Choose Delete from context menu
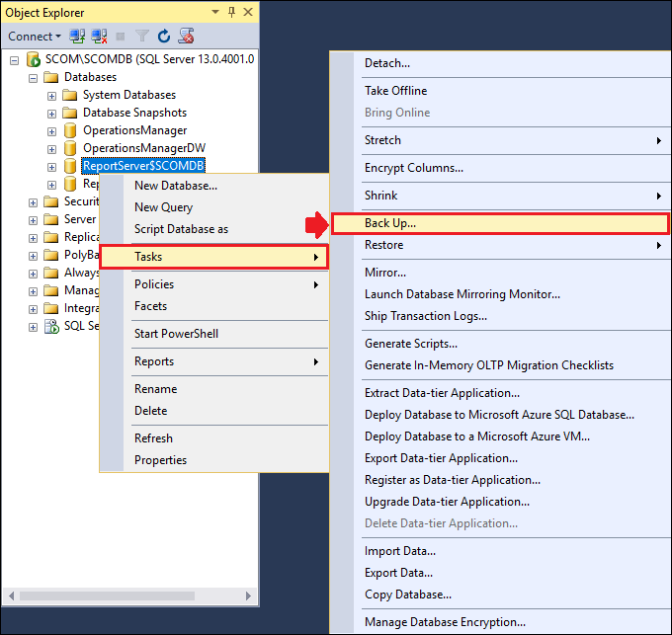This screenshot has height=635, width=672. (x=214, y=411)
